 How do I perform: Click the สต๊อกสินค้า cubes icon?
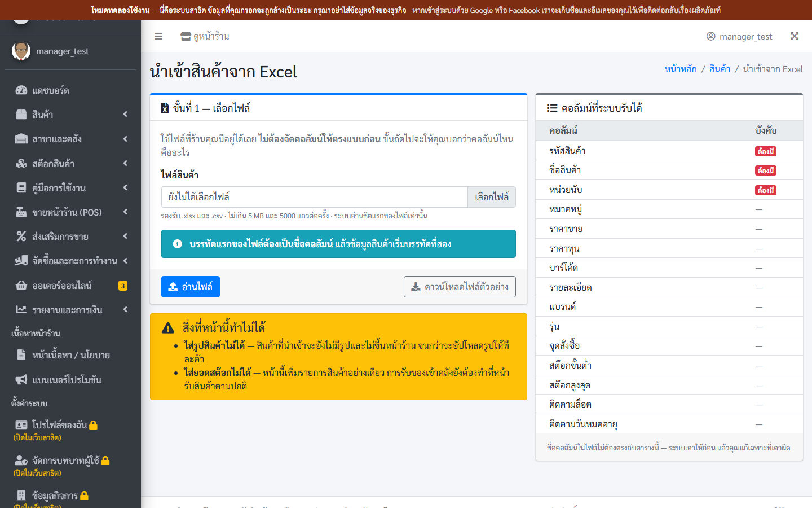(21, 164)
